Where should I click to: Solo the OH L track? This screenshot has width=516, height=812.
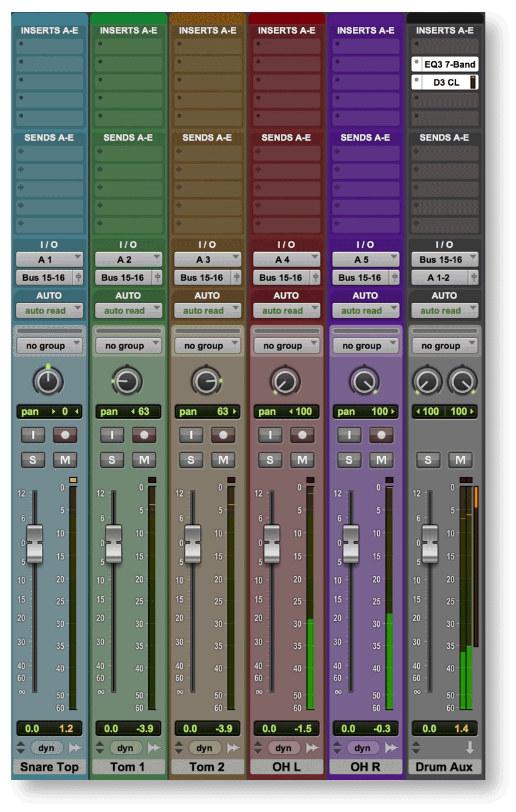(270, 460)
